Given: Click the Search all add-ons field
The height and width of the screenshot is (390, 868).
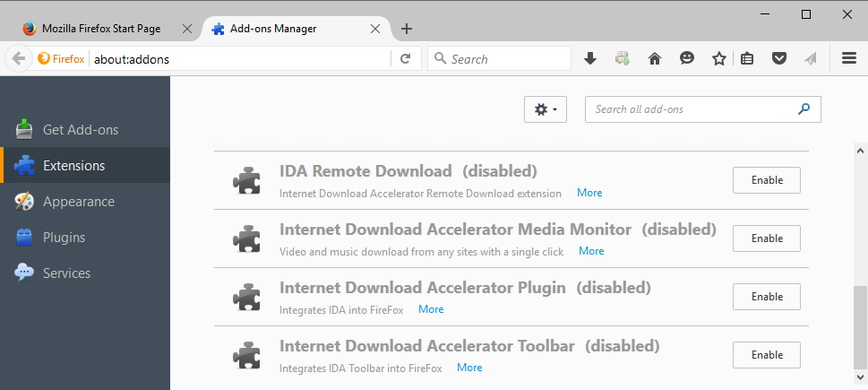Looking at the screenshot, I should [703, 109].
